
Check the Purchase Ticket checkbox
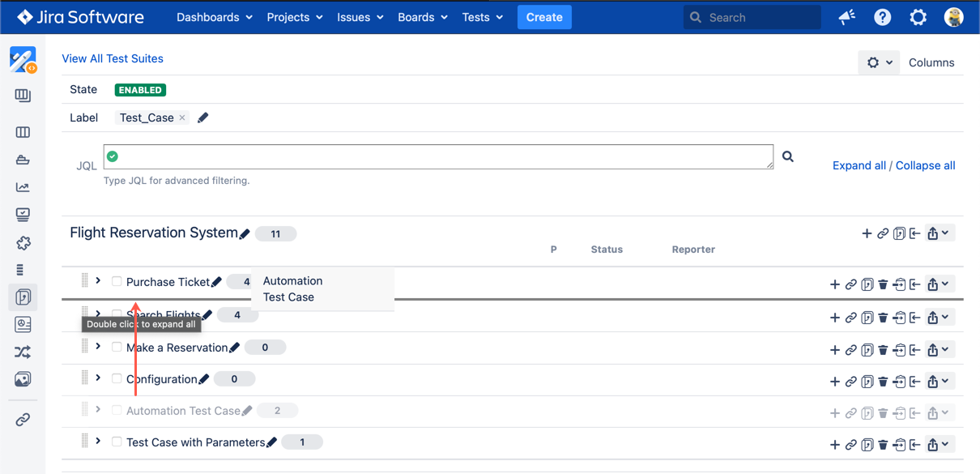point(117,282)
